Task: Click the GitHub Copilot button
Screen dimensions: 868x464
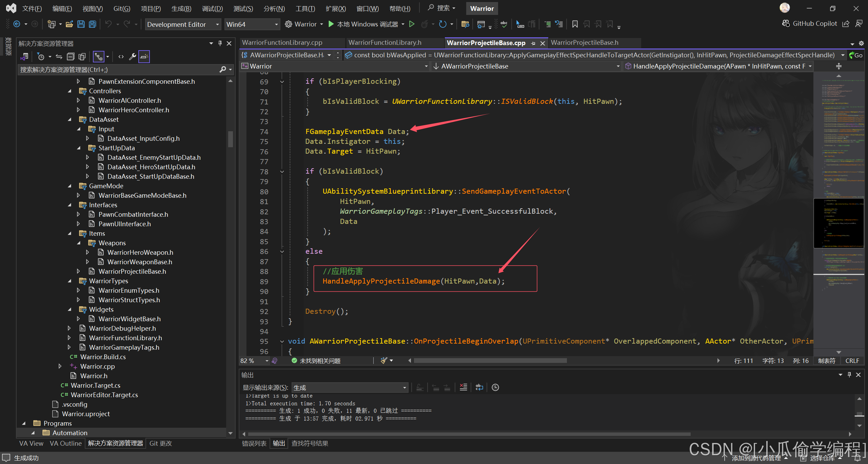Action: point(809,23)
